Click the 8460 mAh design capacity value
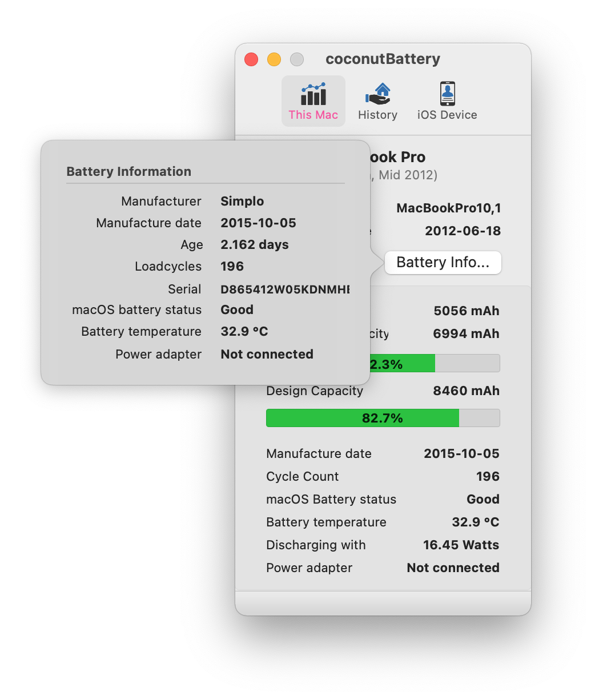595x700 pixels. tap(467, 391)
